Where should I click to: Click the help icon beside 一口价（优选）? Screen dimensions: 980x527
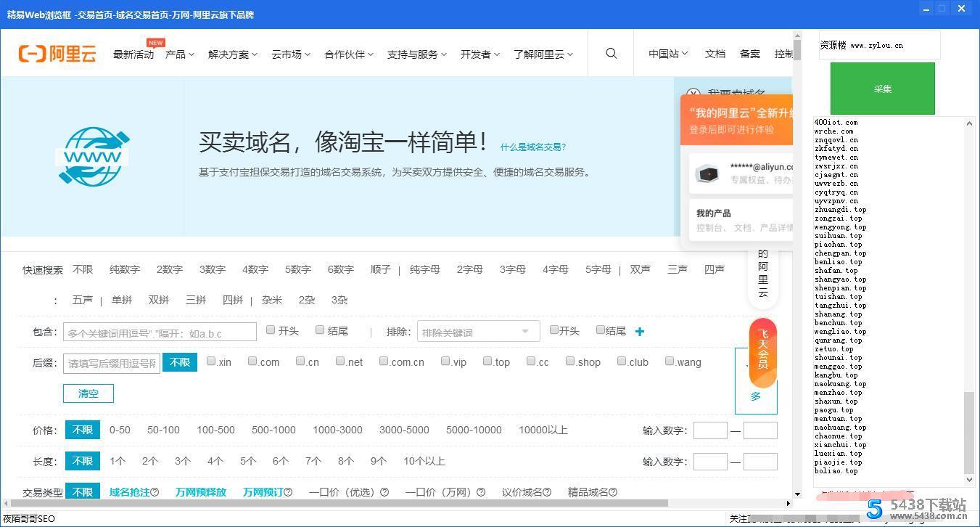pos(384,492)
